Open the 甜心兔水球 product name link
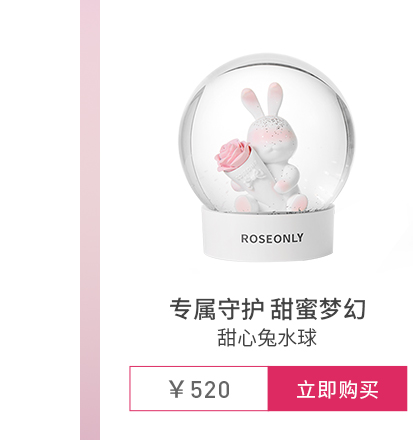 [x=267, y=338]
